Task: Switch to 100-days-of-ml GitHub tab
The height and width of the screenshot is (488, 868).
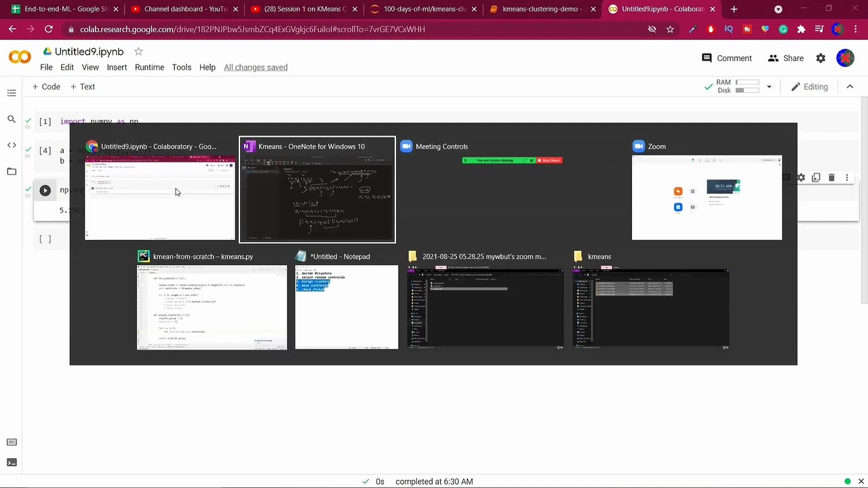Action: tap(422, 9)
